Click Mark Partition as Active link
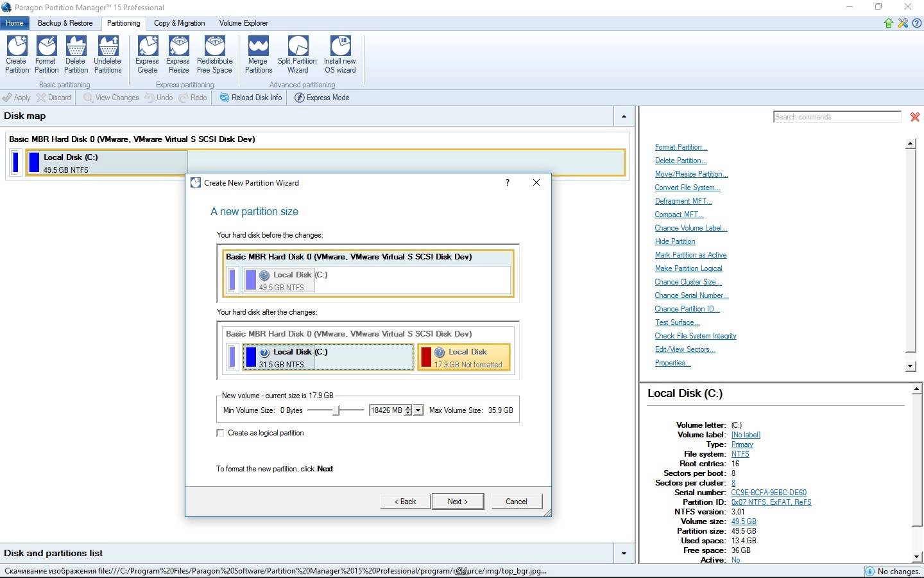924x578 pixels. pos(690,255)
